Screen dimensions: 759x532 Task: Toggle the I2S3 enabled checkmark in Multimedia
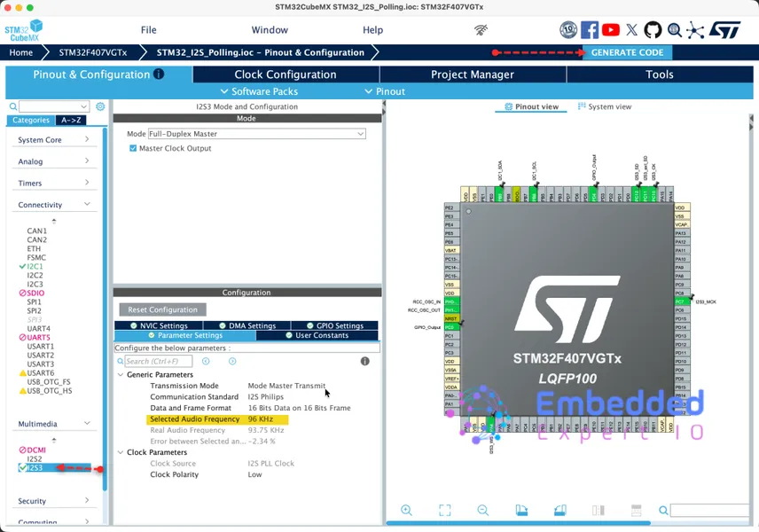[22, 467]
